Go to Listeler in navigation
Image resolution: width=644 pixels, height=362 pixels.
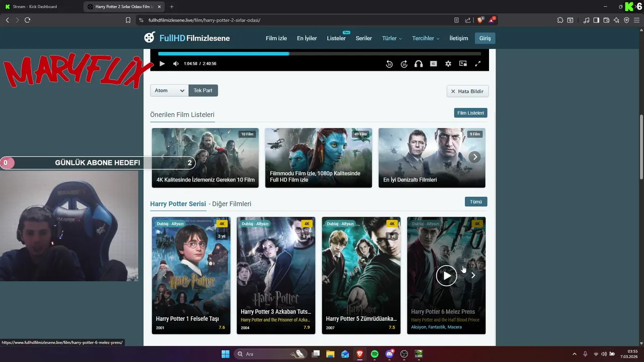[x=336, y=38]
